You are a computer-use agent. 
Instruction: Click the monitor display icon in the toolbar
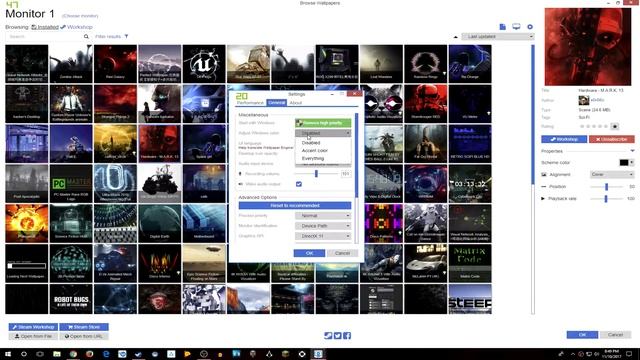pyautogui.click(x=516, y=27)
